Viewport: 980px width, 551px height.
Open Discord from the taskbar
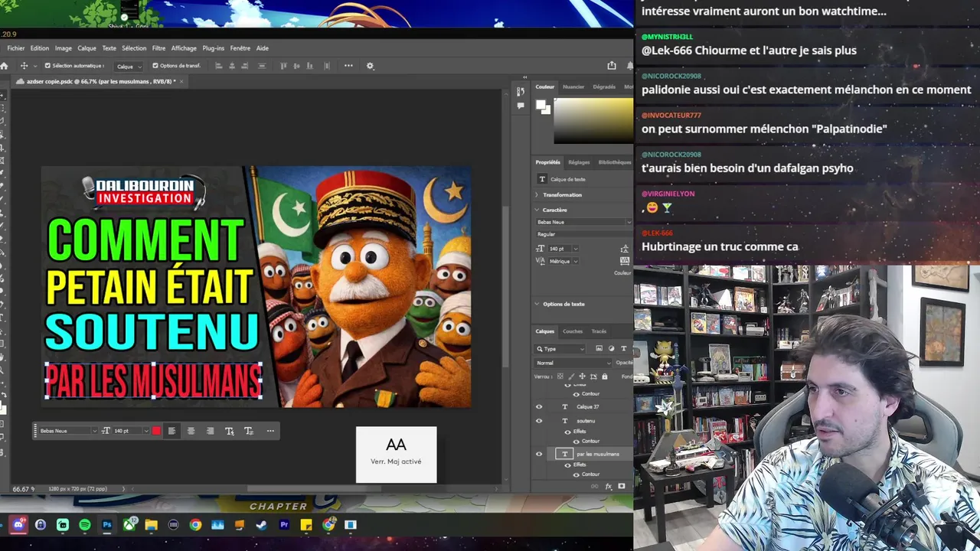(x=18, y=525)
